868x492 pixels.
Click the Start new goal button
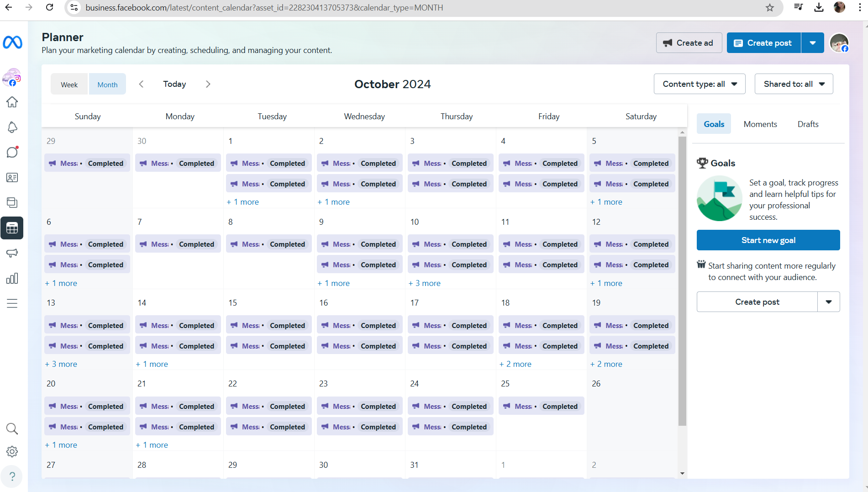[768, 240]
